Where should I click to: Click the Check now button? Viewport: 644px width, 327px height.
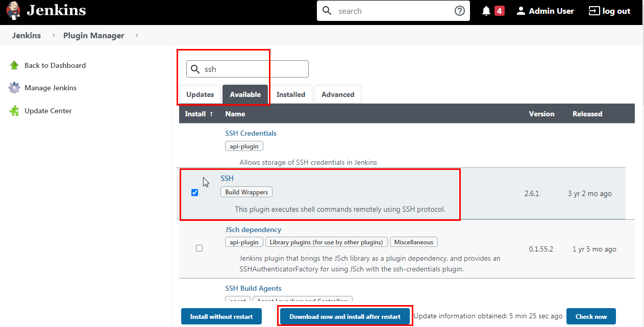pos(591,316)
